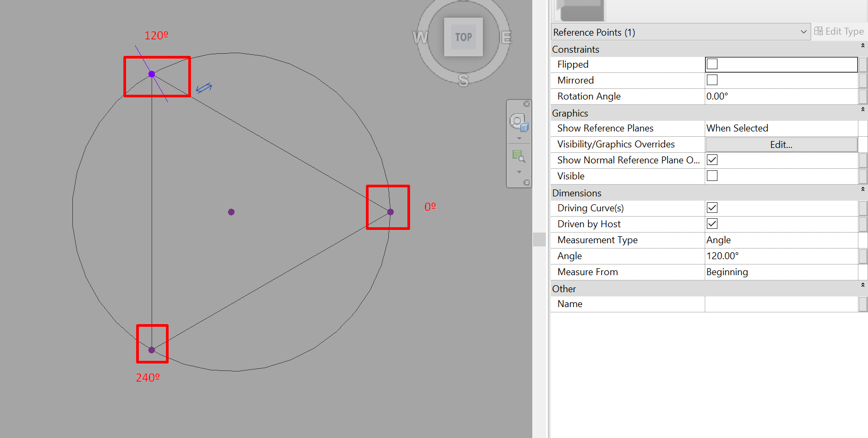Click the Mirrored property label

575,80
